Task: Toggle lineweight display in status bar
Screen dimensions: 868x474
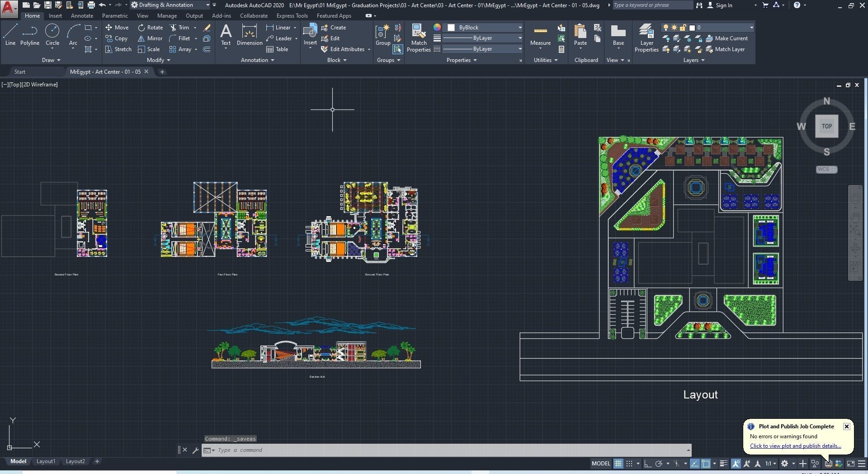Action: 723,464
